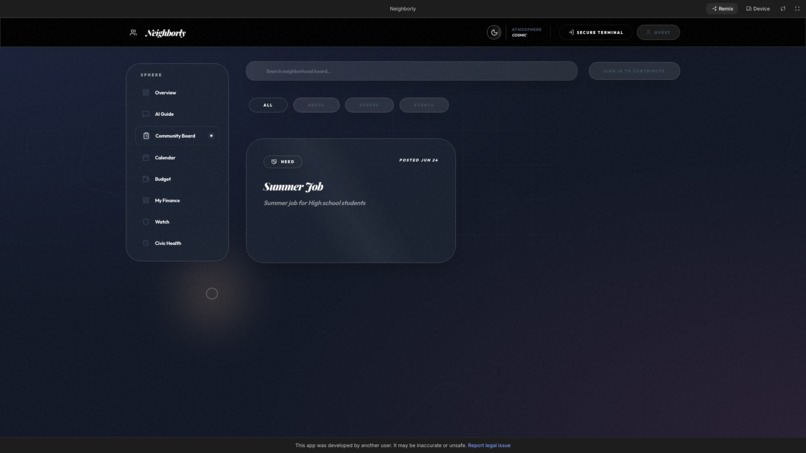Open the AI Guide section
The image size is (806, 453).
tap(177, 114)
